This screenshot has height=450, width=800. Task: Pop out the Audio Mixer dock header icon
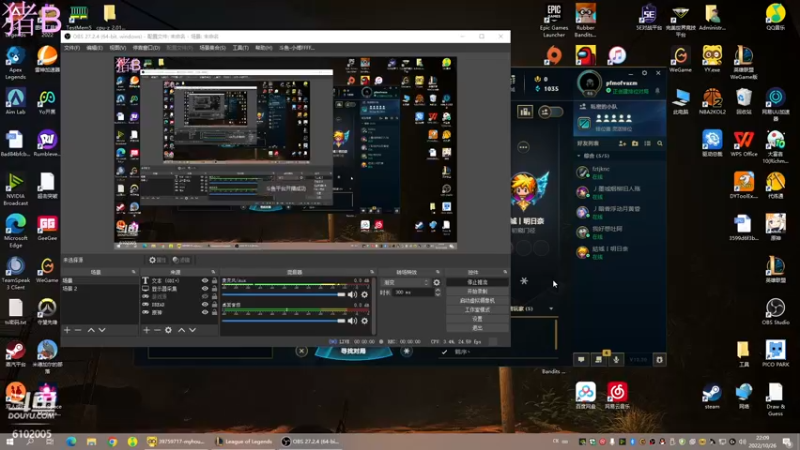click(x=372, y=272)
